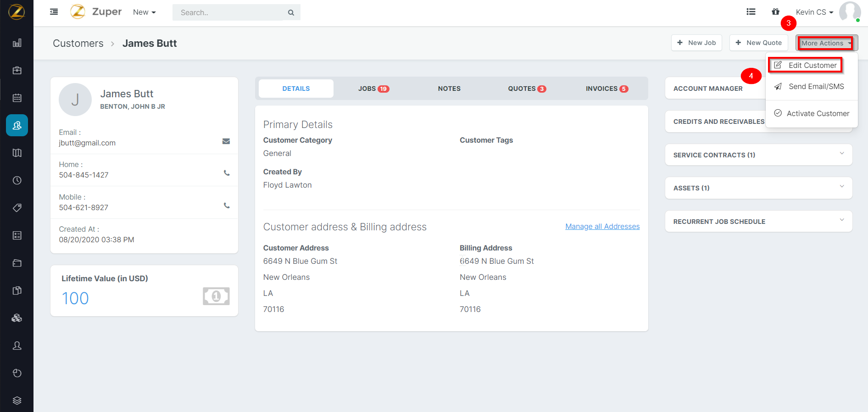Click into the Search field

[x=229, y=13]
